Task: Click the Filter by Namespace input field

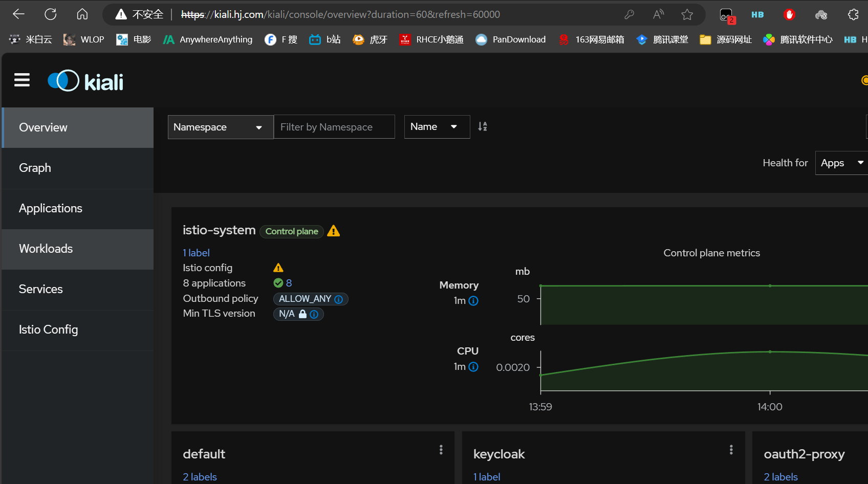Action: pyautogui.click(x=334, y=127)
